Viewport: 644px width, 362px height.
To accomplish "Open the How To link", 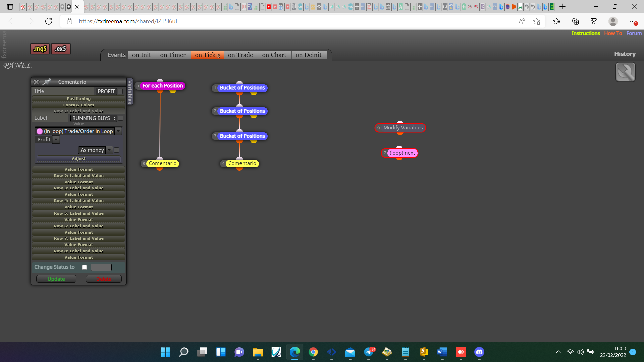I will [x=613, y=33].
